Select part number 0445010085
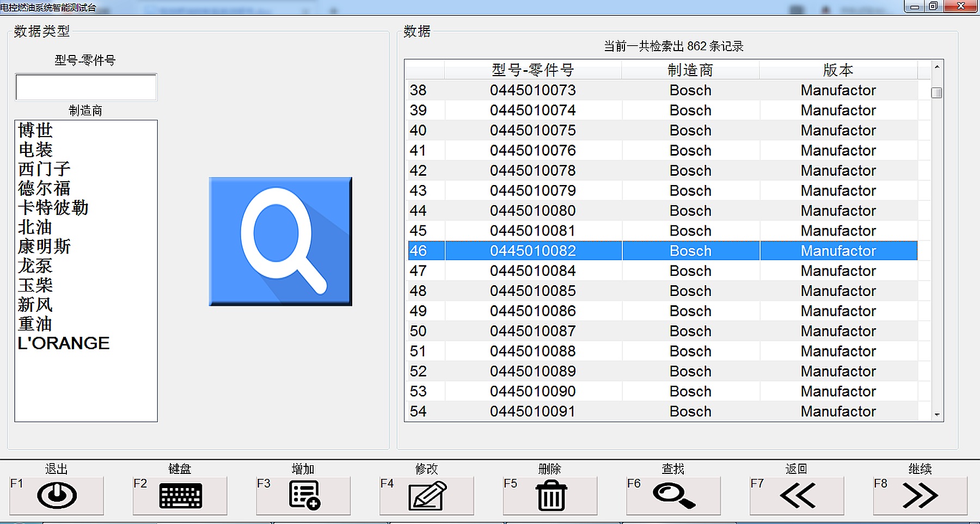The image size is (980, 524). [x=533, y=291]
